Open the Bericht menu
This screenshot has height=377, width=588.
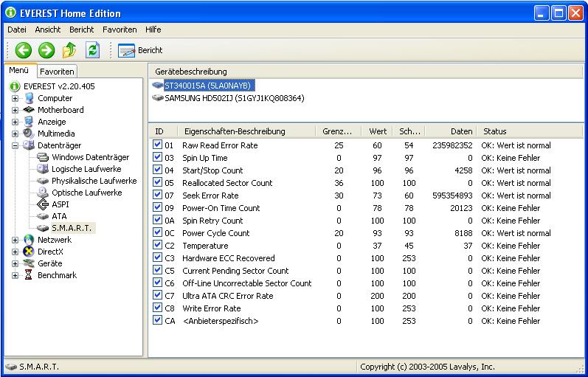tap(81, 30)
